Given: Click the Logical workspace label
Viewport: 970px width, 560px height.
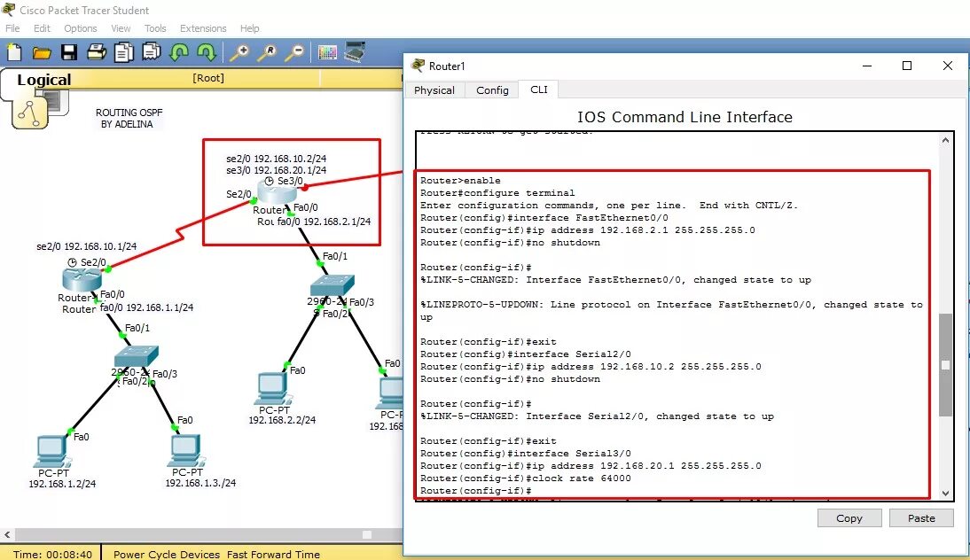Looking at the screenshot, I should coord(44,80).
